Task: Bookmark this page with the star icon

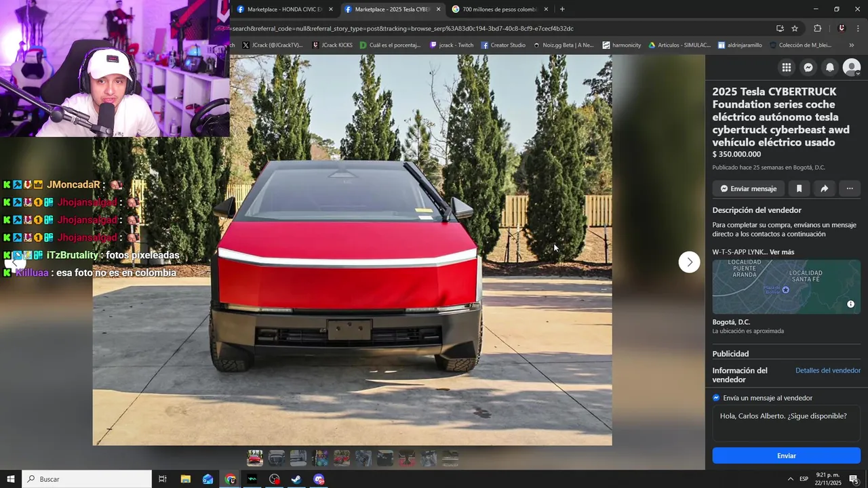Action: coord(795,28)
